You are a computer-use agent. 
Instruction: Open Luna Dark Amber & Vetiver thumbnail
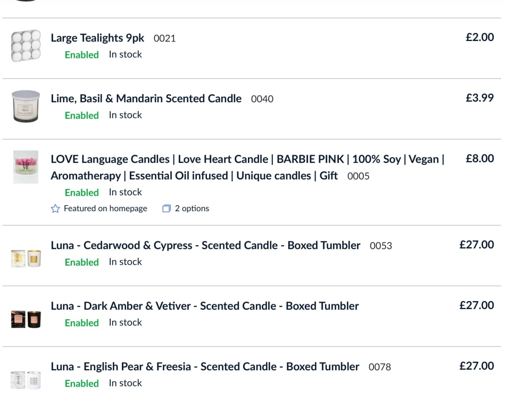pos(26,319)
